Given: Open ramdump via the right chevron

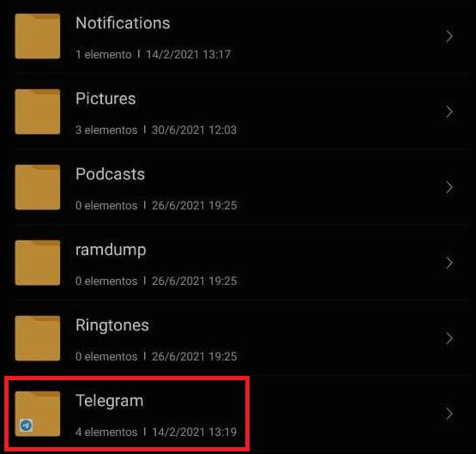Looking at the screenshot, I should [x=449, y=263].
